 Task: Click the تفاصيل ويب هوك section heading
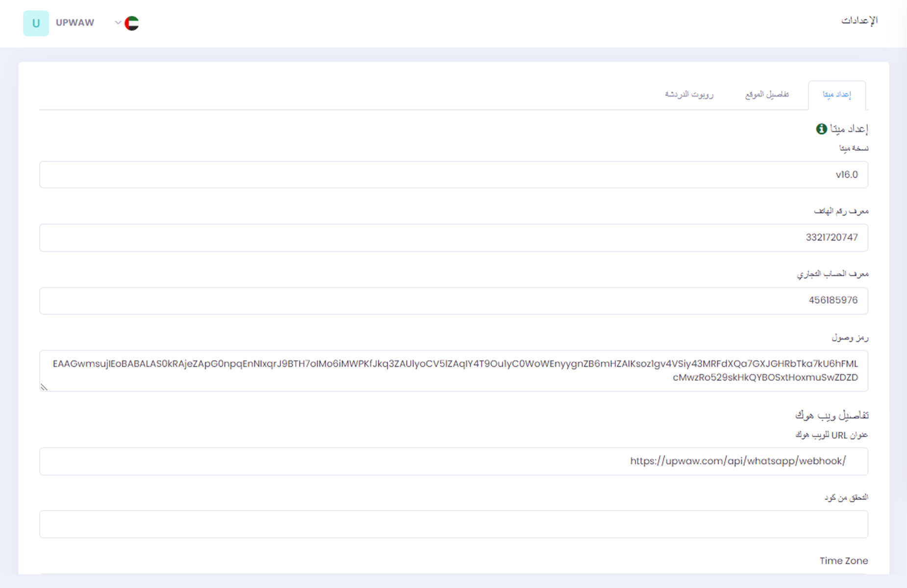[x=831, y=416]
